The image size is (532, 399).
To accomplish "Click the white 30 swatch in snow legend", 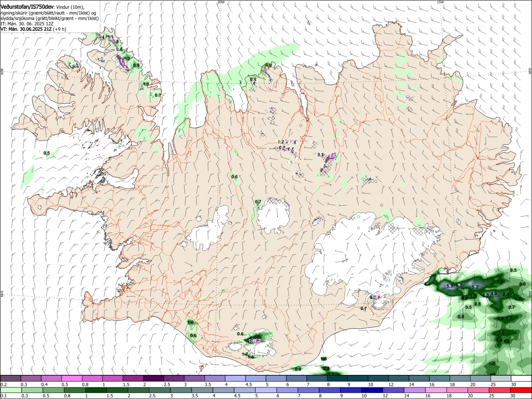I will (521, 378).
